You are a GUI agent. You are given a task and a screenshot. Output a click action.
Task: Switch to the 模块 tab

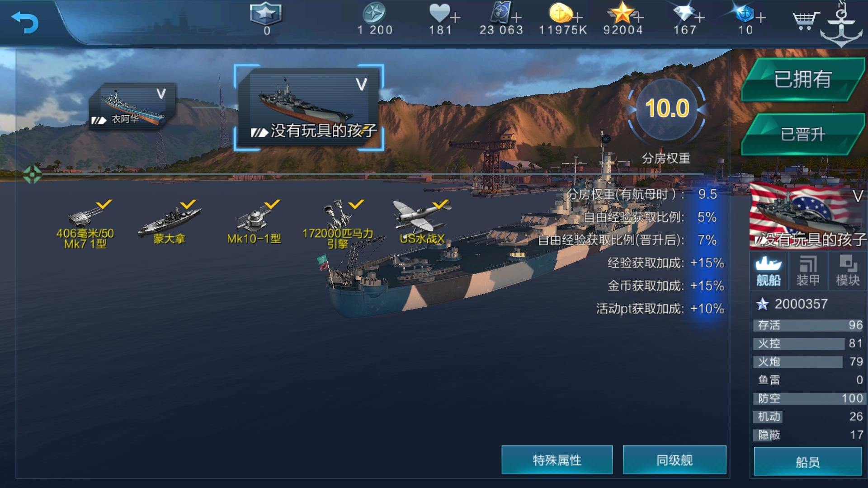[848, 271]
